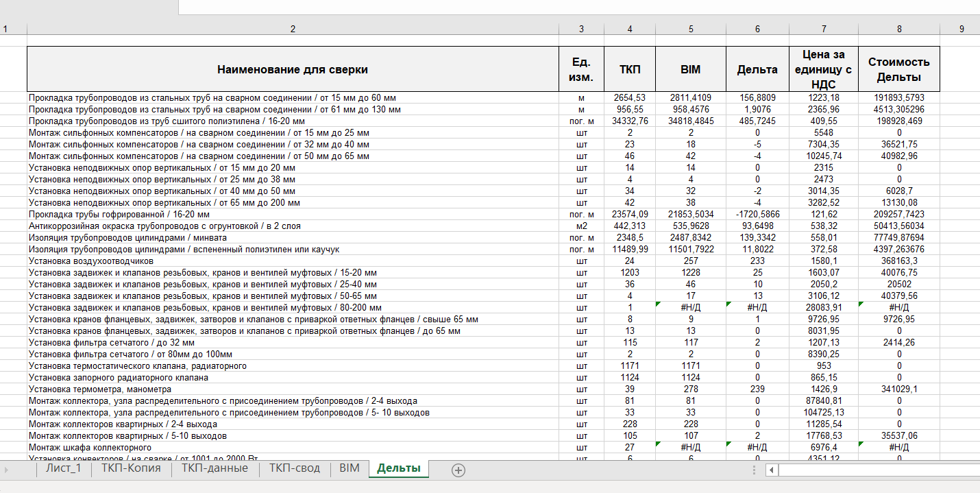This screenshot has width=980, height=493.
Task: Click 'Установка запорного радиаторного клапана' cell
Action: (x=293, y=378)
